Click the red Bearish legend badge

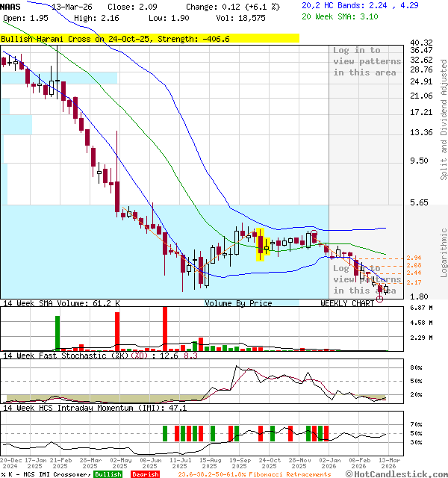[x=144, y=474]
